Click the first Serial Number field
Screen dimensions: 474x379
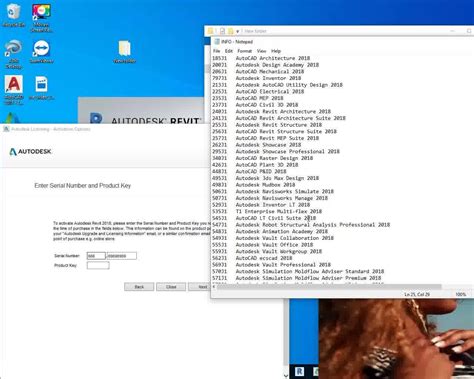pyautogui.click(x=96, y=256)
